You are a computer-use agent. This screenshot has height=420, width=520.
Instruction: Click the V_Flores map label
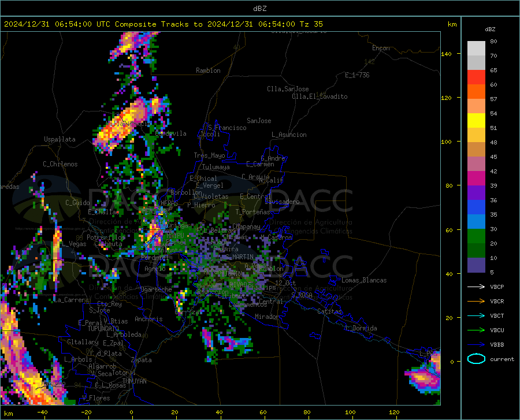tap(96, 398)
